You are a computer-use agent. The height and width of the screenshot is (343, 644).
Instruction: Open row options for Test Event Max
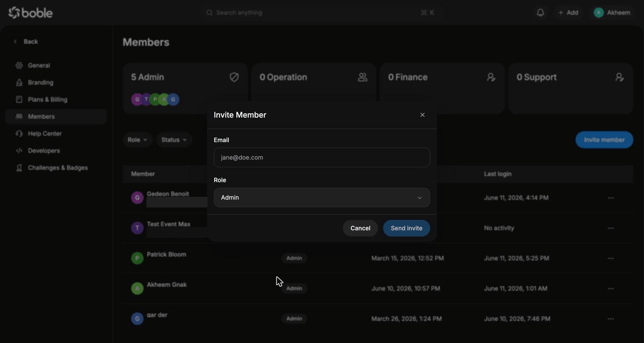611,228
